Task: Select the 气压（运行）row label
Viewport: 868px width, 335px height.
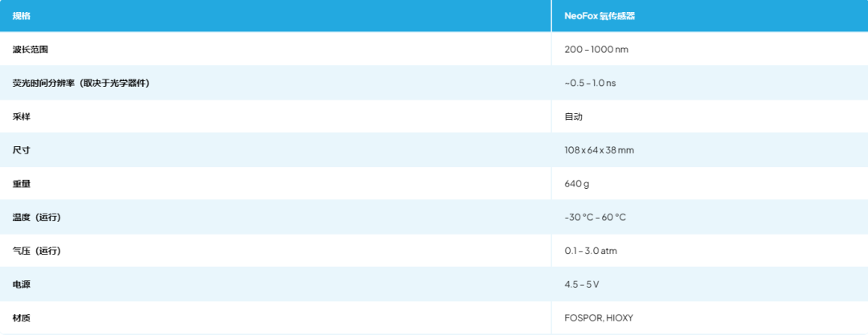Action: (37, 251)
